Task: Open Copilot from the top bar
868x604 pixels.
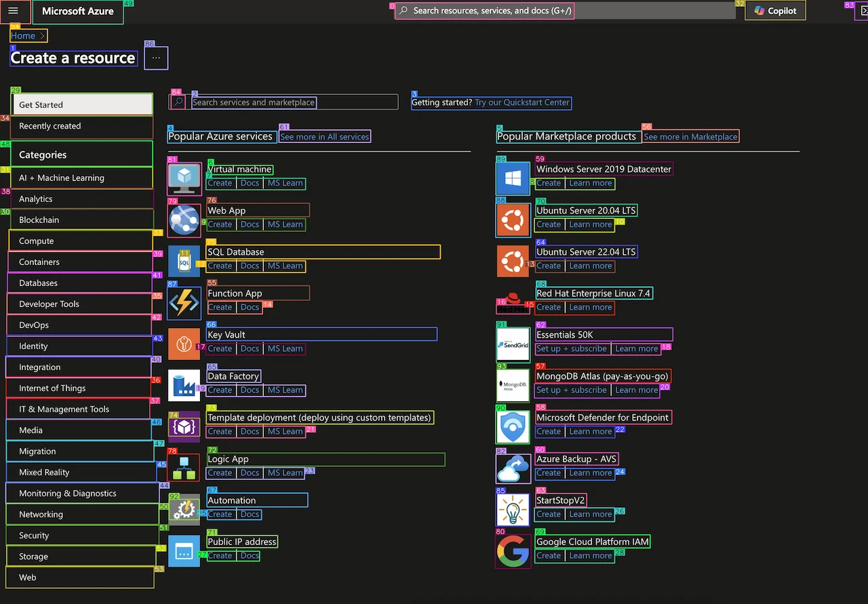Action: point(775,11)
